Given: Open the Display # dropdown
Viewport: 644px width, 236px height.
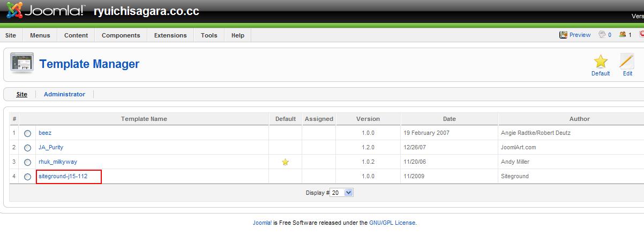Looking at the screenshot, I should coord(342,193).
